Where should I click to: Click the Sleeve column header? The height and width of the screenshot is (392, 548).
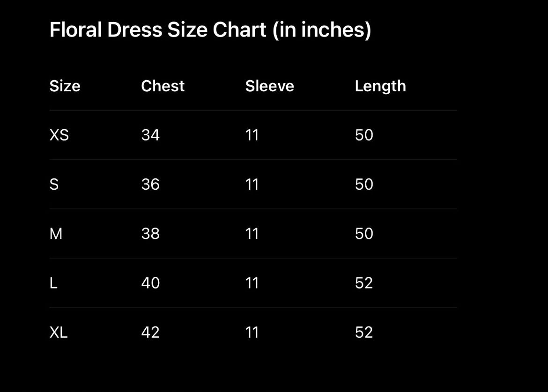(269, 86)
